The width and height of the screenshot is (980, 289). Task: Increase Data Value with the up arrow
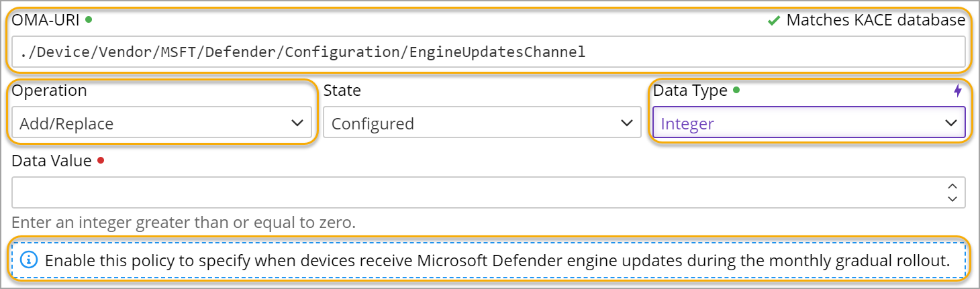pos(952,186)
